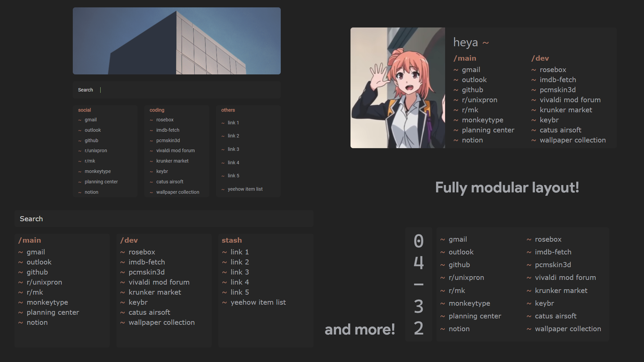
Task: Open imdb-fetch link in coding column
Action: [168, 130]
